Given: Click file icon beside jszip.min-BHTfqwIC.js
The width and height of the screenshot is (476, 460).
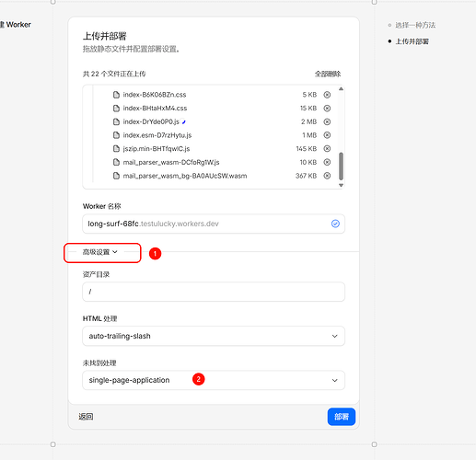Looking at the screenshot, I should click(x=116, y=149).
